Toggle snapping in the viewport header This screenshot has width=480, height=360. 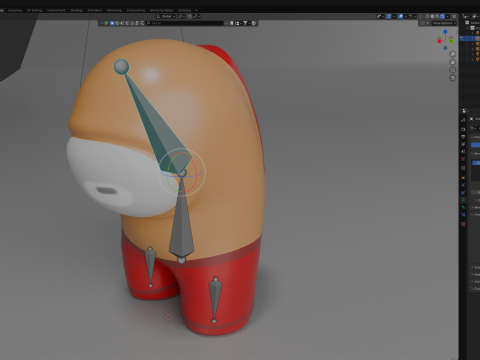(190, 16)
